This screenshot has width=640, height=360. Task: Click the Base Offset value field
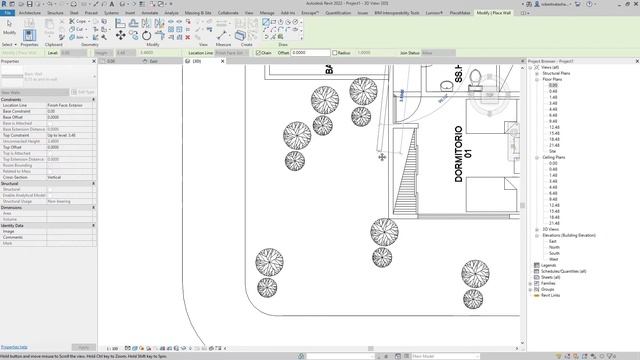point(70,117)
